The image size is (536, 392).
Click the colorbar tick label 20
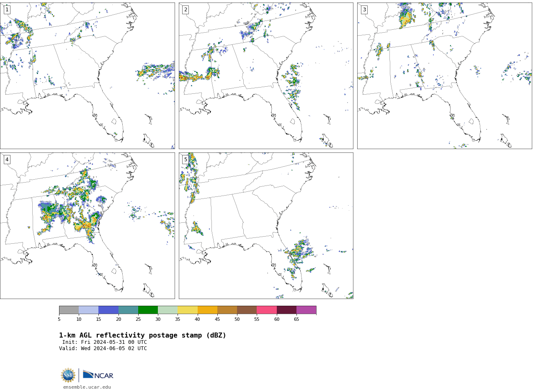(x=119, y=319)
